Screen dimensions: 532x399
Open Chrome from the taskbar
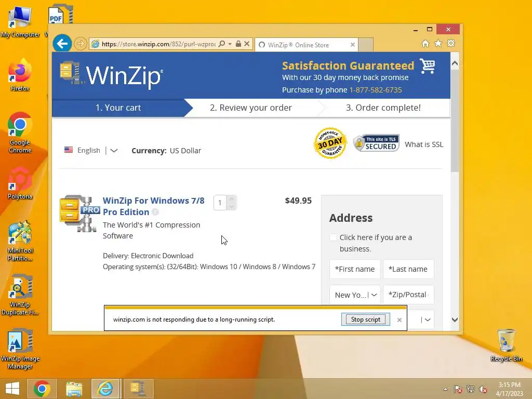[x=42, y=389]
